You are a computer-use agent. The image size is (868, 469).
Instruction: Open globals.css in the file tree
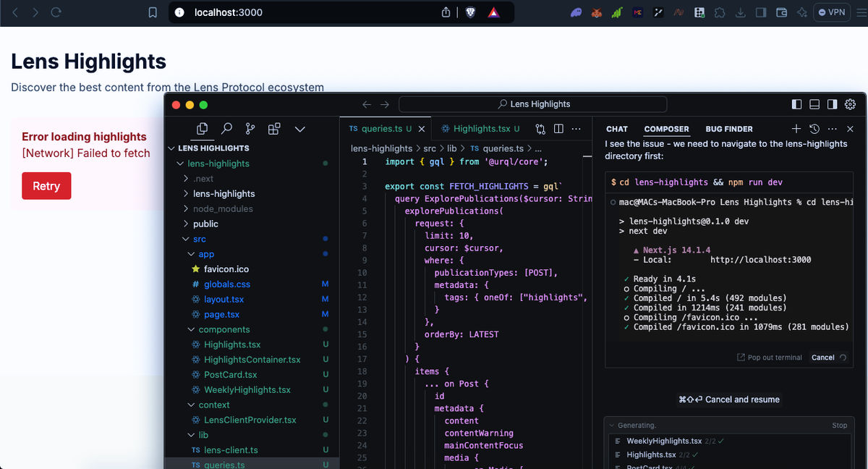coord(250,284)
